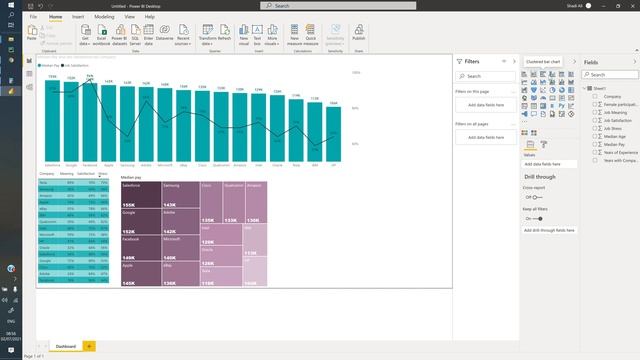
Task: Select the Dashboard page tab
Action: click(x=66, y=346)
